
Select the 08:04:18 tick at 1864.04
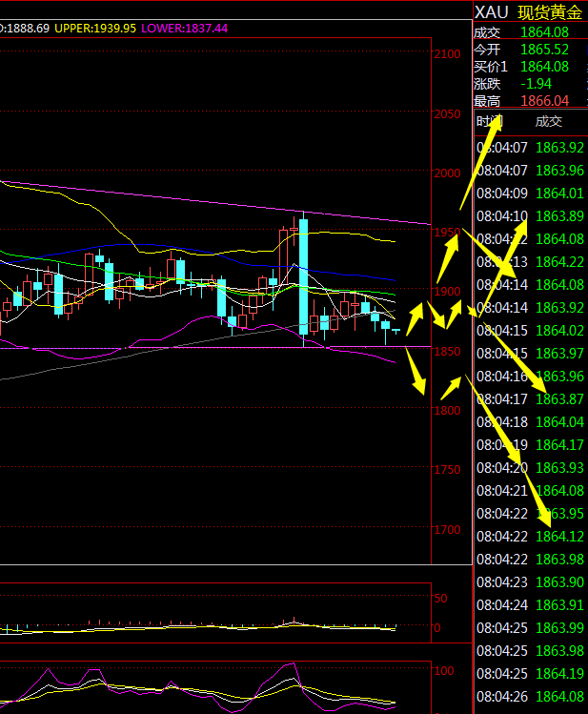click(x=530, y=422)
